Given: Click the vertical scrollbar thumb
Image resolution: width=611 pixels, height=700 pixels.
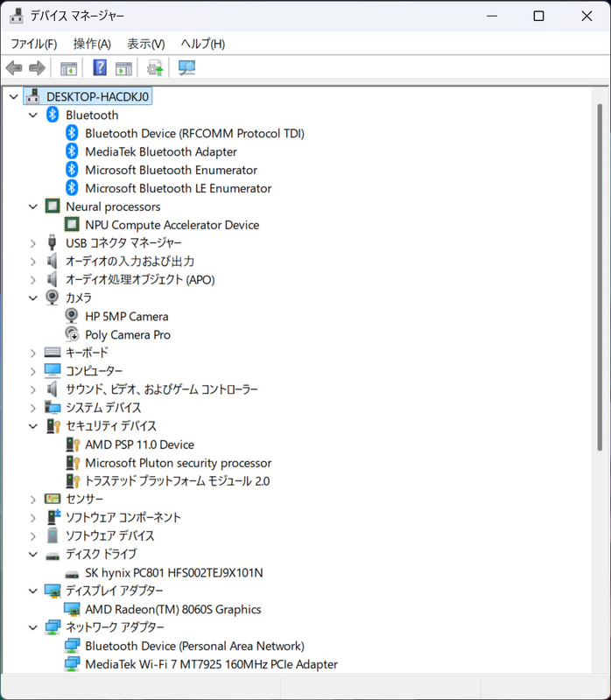Looking at the screenshot, I should point(600,277).
